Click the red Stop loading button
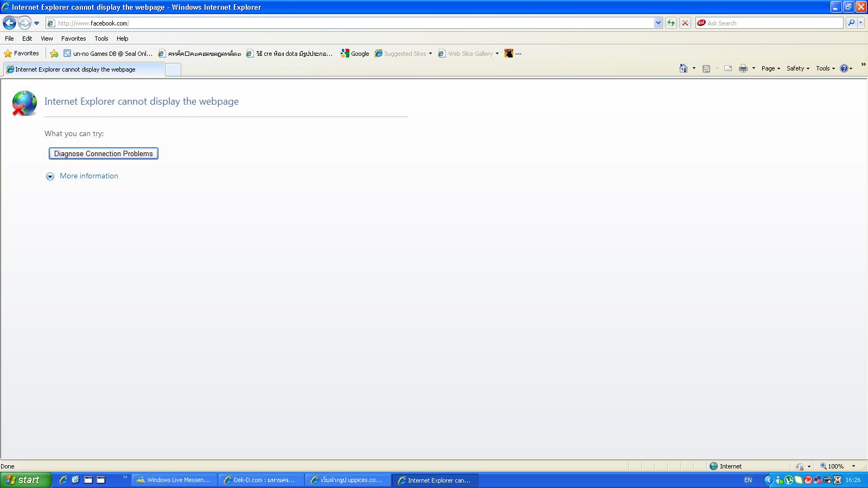The height and width of the screenshot is (488, 868). (x=685, y=23)
